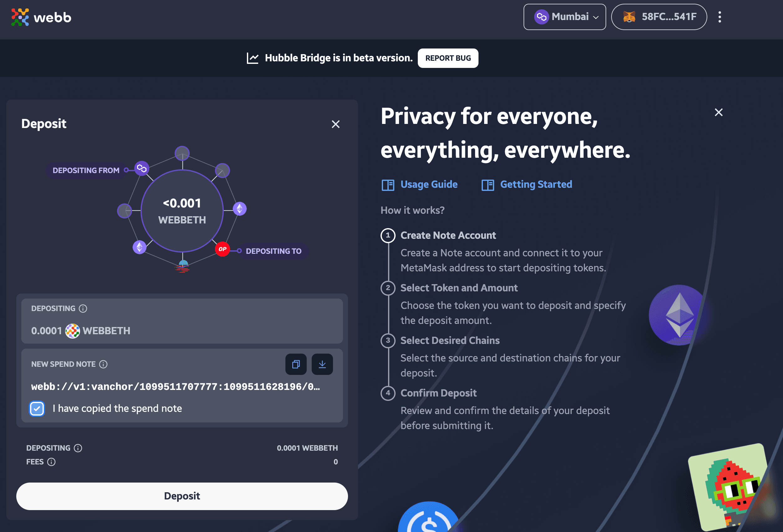783x532 pixels.
Task: Open the Mumbai network dropdown
Action: tap(565, 17)
